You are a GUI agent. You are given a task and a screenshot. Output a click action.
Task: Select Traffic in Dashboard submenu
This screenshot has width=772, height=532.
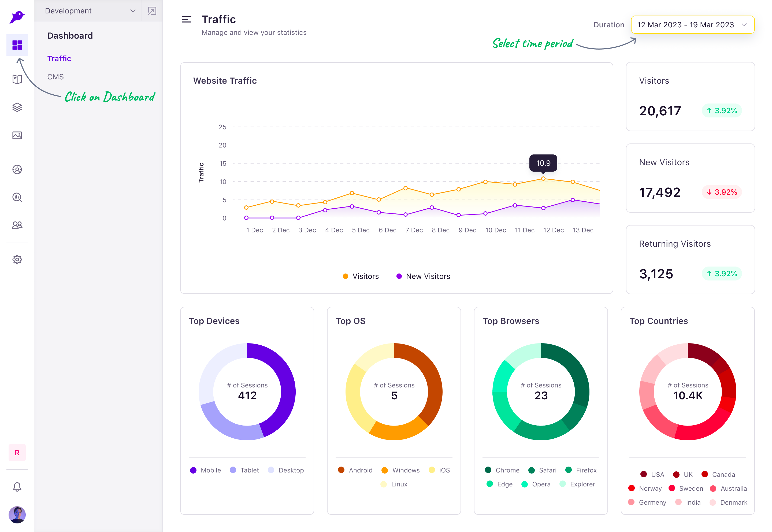click(59, 58)
